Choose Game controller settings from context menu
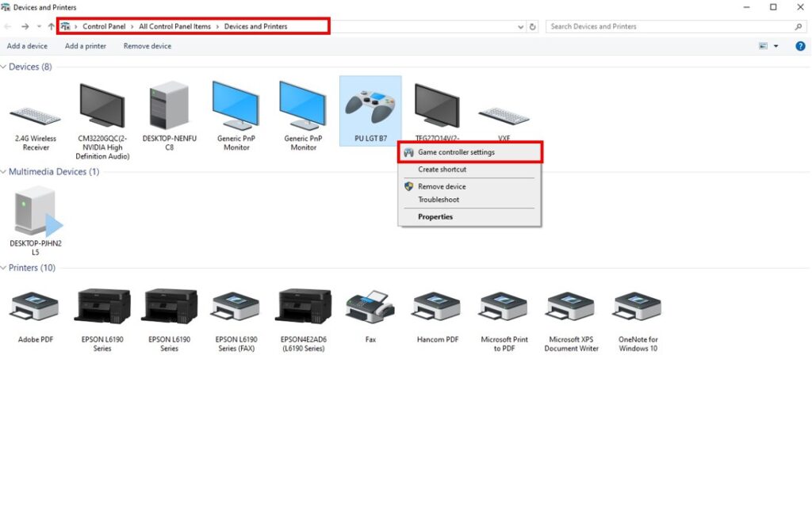Image resolution: width=812 pixels, height=531 pixels. click(x=456, y=152)
